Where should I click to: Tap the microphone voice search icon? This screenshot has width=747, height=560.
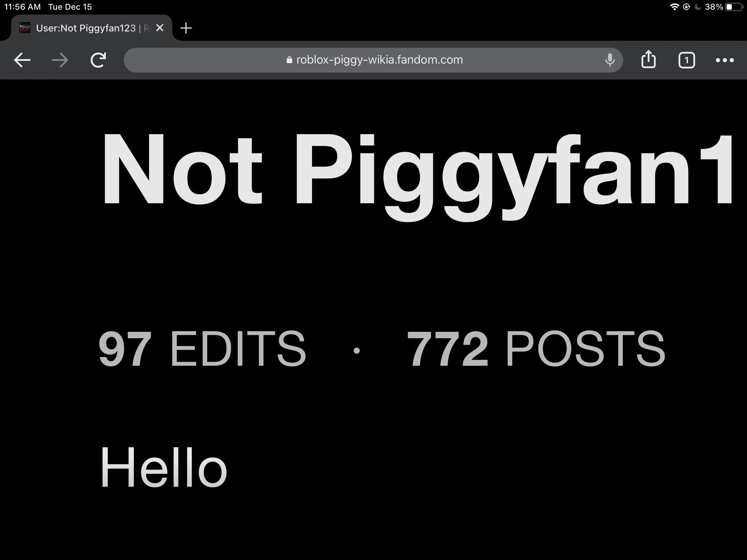[610, 60]
